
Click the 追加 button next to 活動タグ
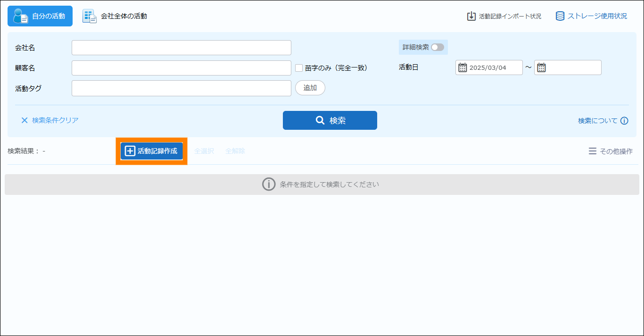pos(310,88)
